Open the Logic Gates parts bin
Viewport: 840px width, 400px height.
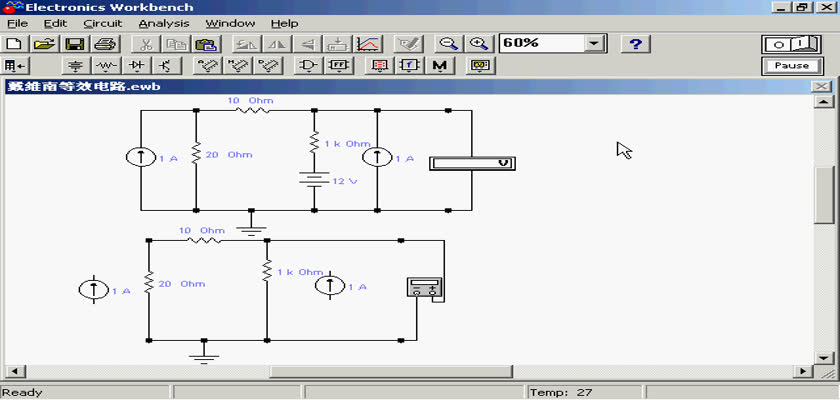308,66
